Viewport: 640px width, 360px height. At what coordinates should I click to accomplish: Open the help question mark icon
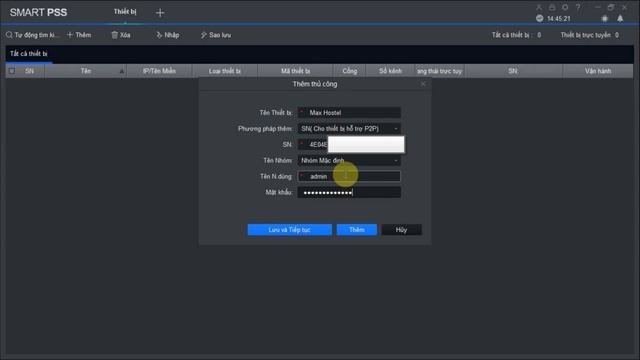tap(578, 7)
